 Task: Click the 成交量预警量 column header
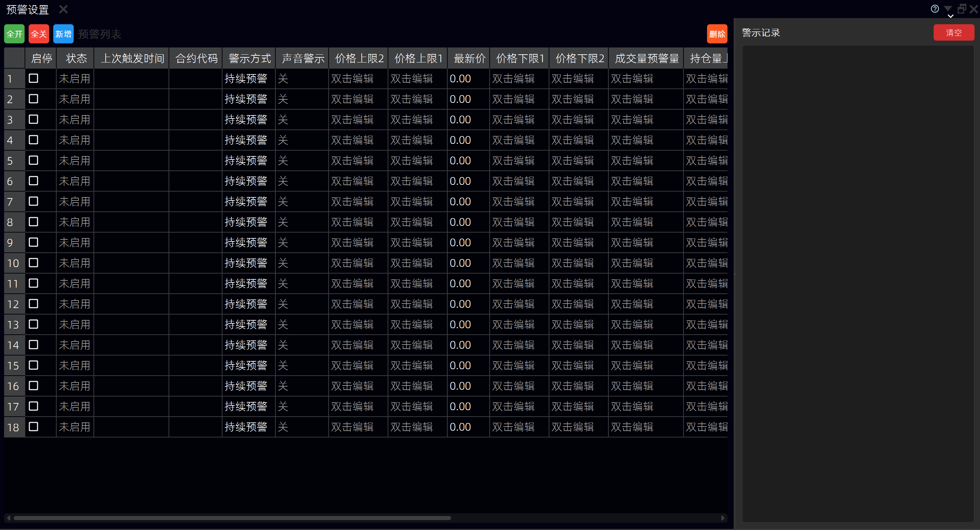(646, 58)
